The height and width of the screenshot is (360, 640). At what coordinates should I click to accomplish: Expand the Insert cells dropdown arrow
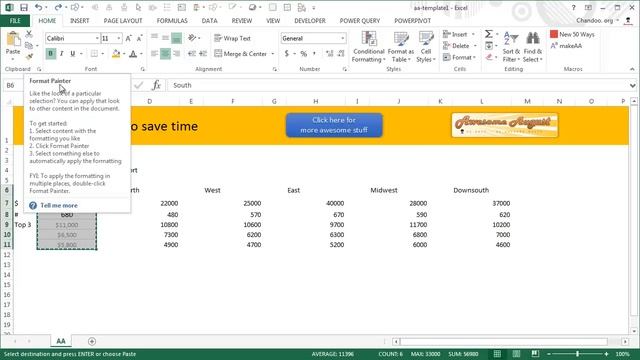(473, 34)
